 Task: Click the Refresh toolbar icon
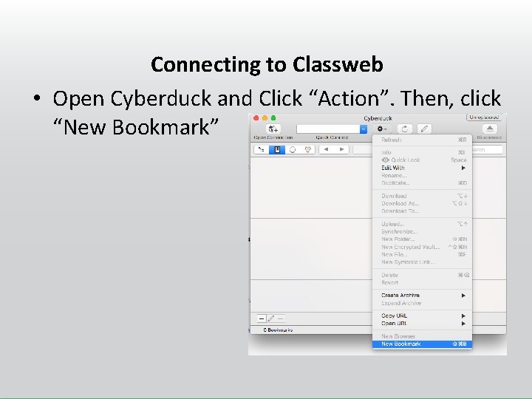[x=404, y=129]
